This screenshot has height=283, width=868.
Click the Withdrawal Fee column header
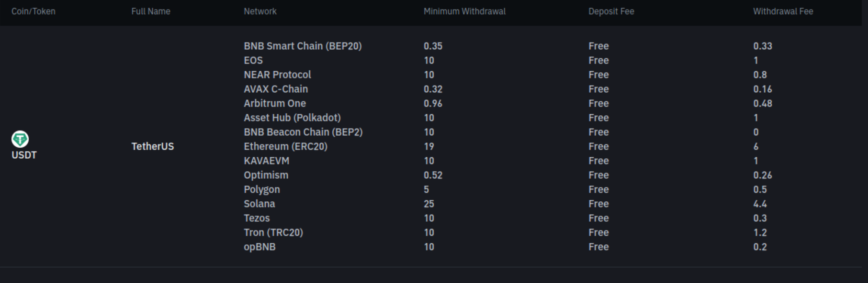click(783, 11)
